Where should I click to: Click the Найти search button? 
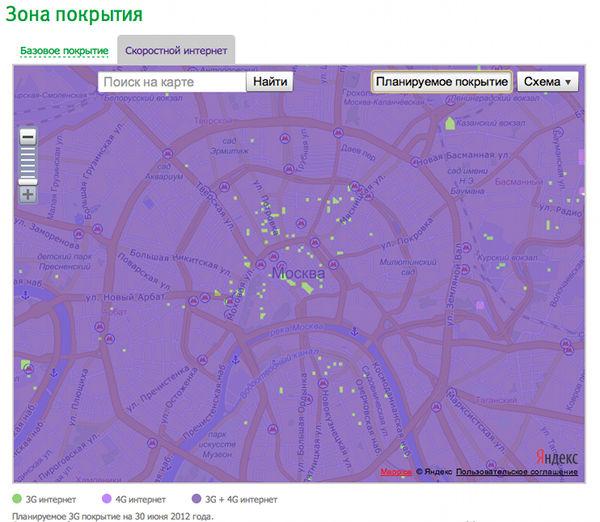click(x=270, y=82)
